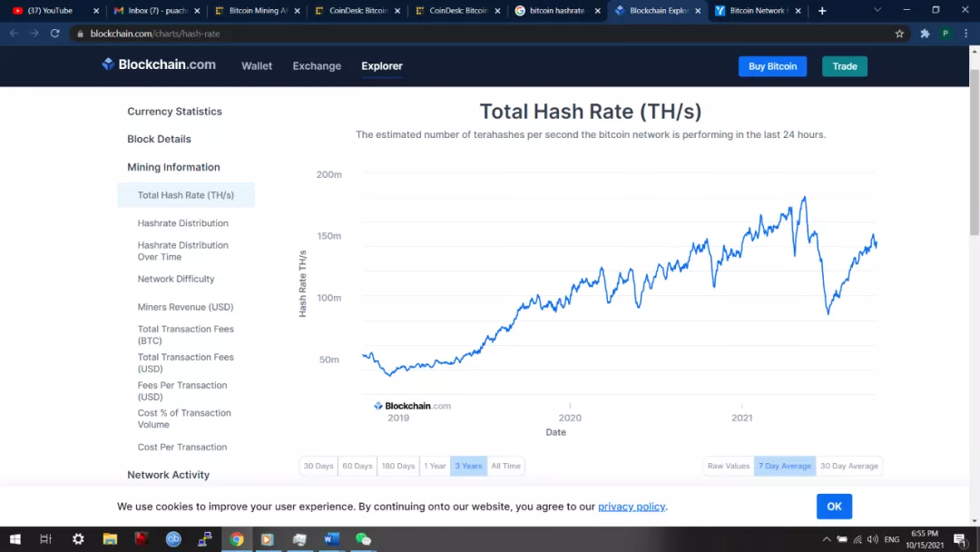Viewport: 980px width, 552px height.
Task: Reload the page with the refresh icon
Action: [x=55, y=34]
